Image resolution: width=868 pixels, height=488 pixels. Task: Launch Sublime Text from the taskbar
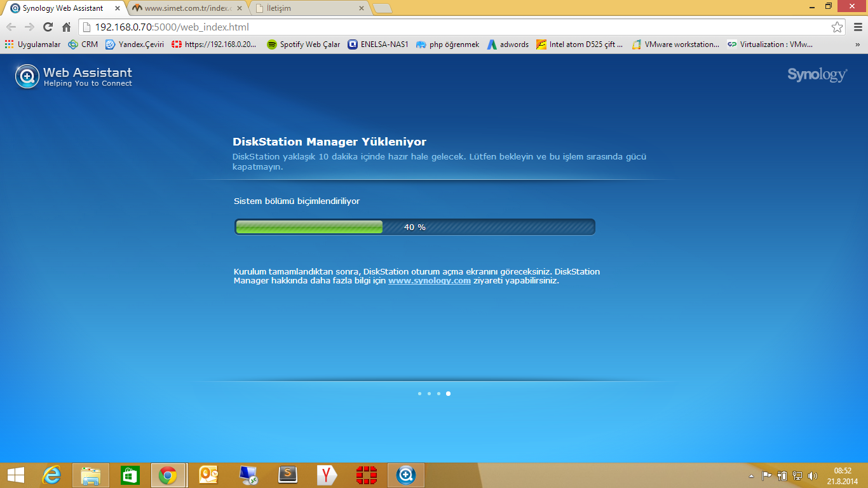288,475
